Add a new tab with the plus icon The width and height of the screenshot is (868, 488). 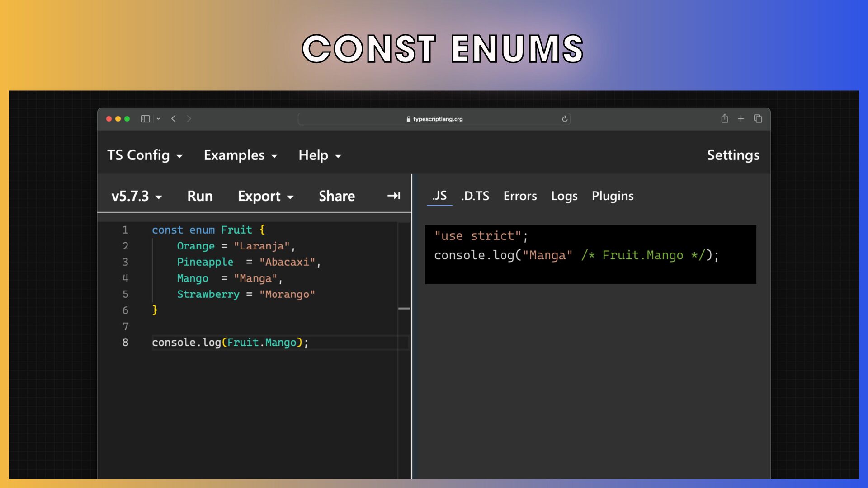click(741, 119)
